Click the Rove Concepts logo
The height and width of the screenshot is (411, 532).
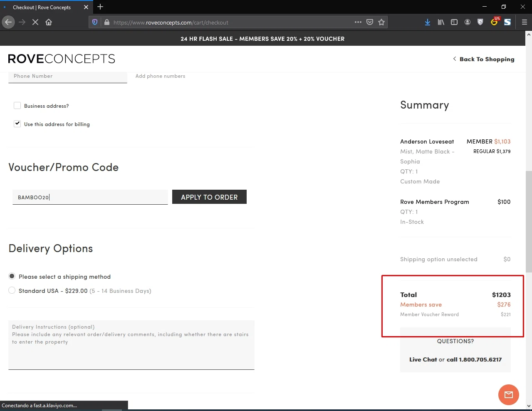pos(62,59)
